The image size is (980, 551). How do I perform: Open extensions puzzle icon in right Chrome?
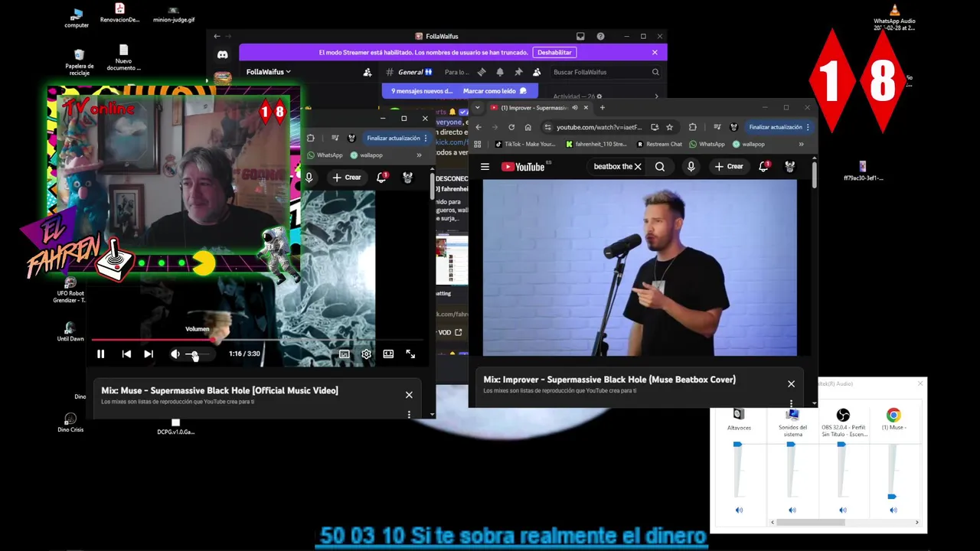[x=693, y=127]
